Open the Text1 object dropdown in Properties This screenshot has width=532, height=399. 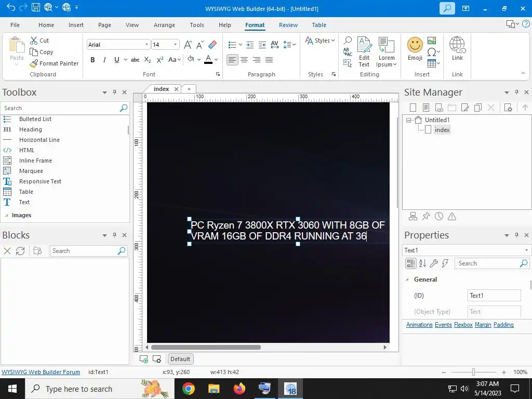click(x=526, y=250)
